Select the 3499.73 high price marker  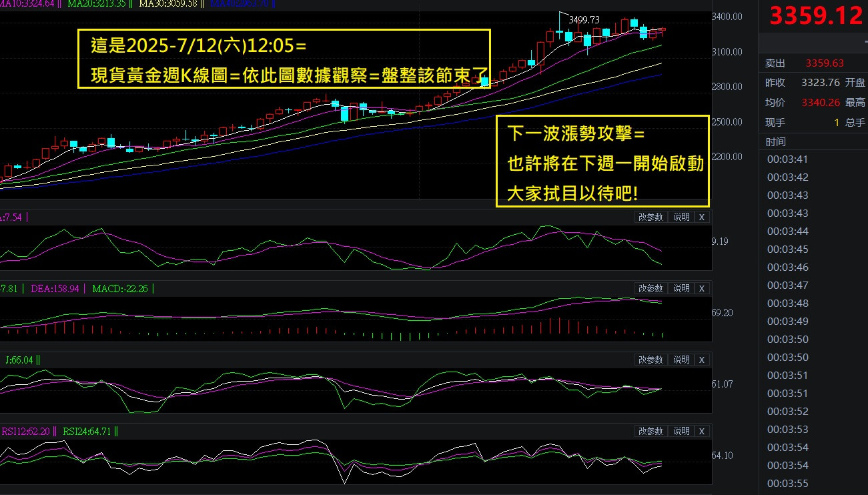coord(585,20)
